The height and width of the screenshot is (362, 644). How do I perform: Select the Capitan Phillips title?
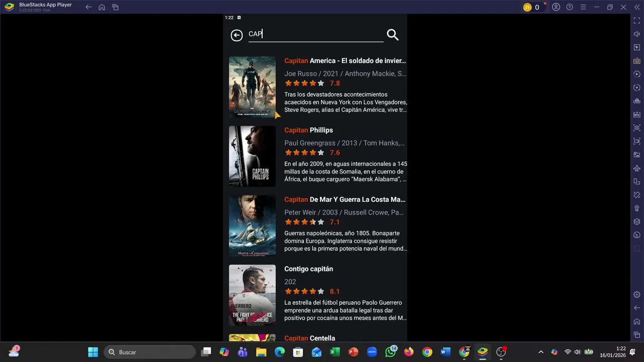(308, 130)
